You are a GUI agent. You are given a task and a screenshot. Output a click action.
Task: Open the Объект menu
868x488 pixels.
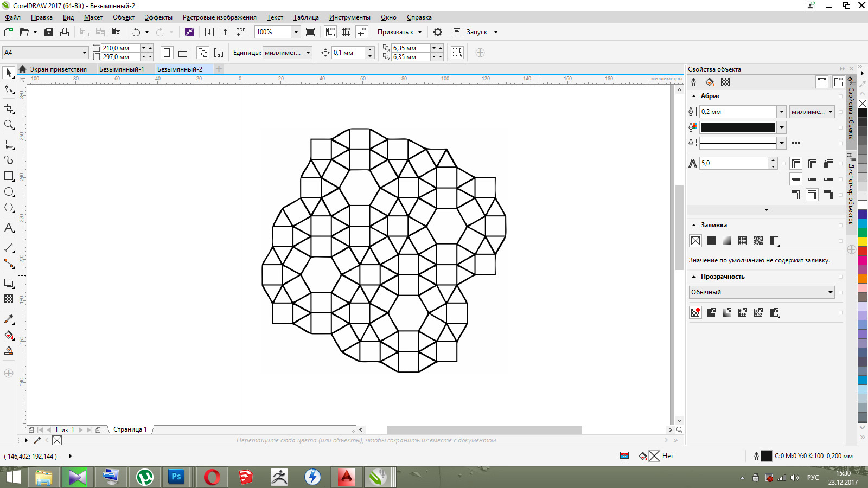pyautogui.click(x=123, y=17)
